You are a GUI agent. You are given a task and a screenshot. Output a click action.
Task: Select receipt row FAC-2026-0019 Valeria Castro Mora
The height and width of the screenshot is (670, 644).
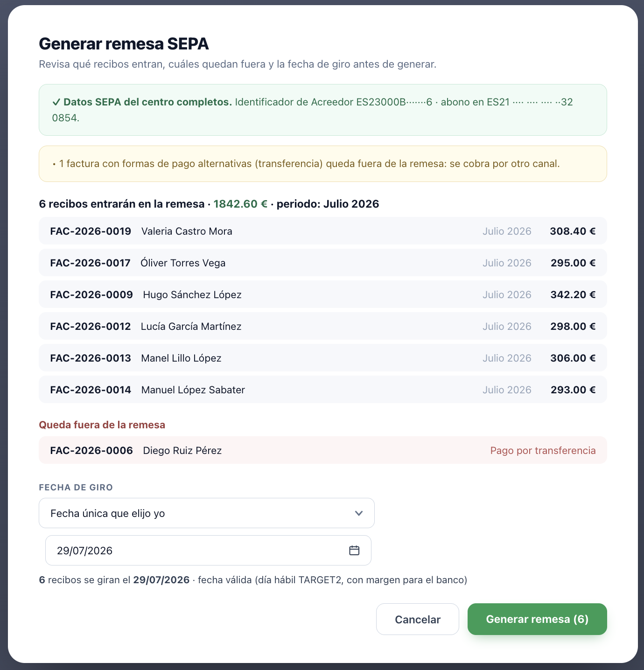click(323, 231)
